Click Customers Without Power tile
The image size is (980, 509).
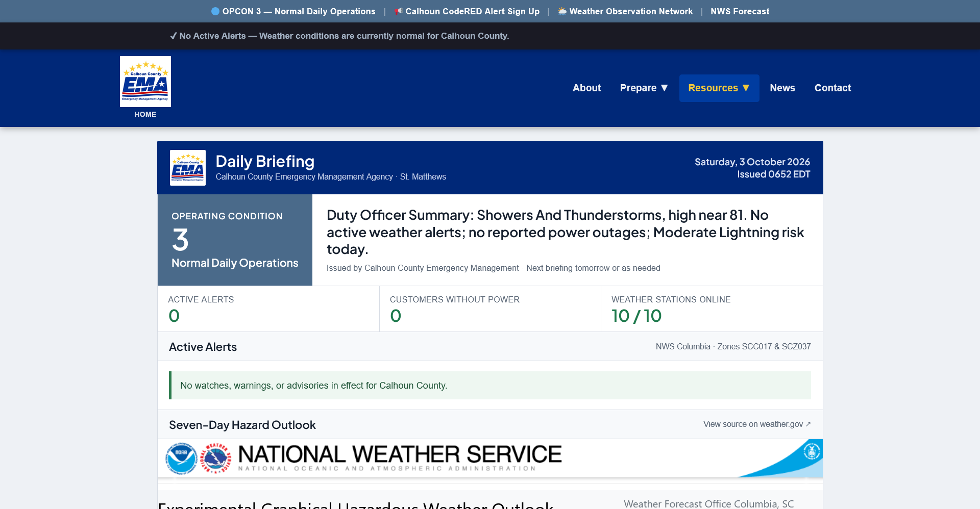490,309
